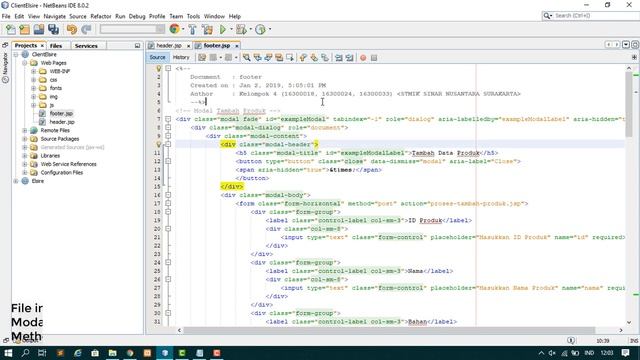
Task: Click the Clean and Build Project icon
Action: pos(207,29)
